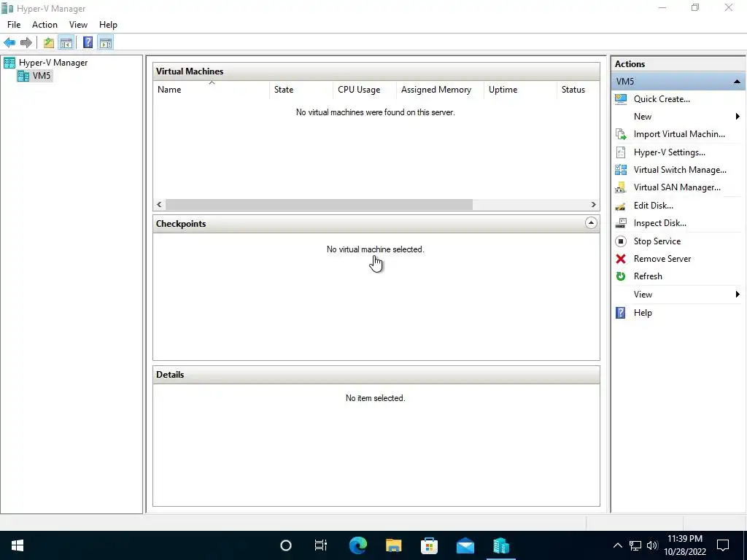Click Refresh action text
Screen dimensions: 747x560
tap(648, 276)
